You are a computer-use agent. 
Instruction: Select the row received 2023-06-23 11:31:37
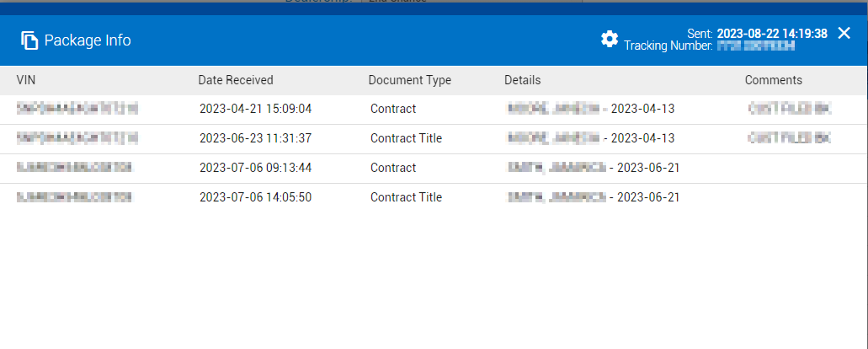coord(256,138)
